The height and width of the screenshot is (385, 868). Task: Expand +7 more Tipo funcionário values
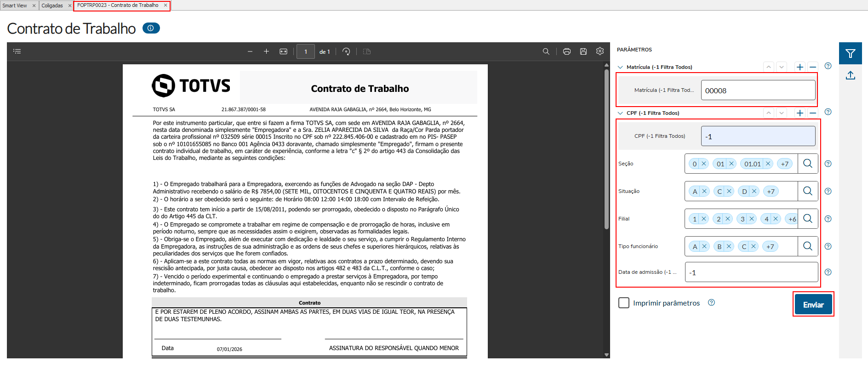[770, 246]
